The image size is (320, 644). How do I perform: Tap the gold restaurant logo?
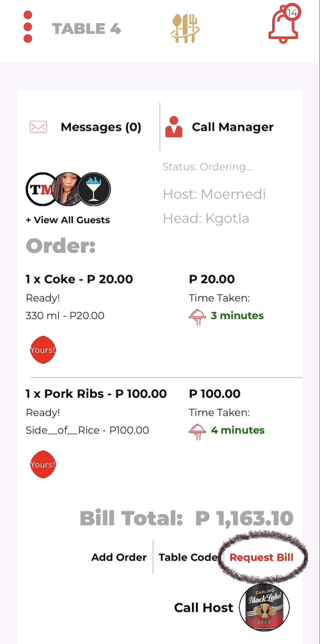click(x=185, y=28)
